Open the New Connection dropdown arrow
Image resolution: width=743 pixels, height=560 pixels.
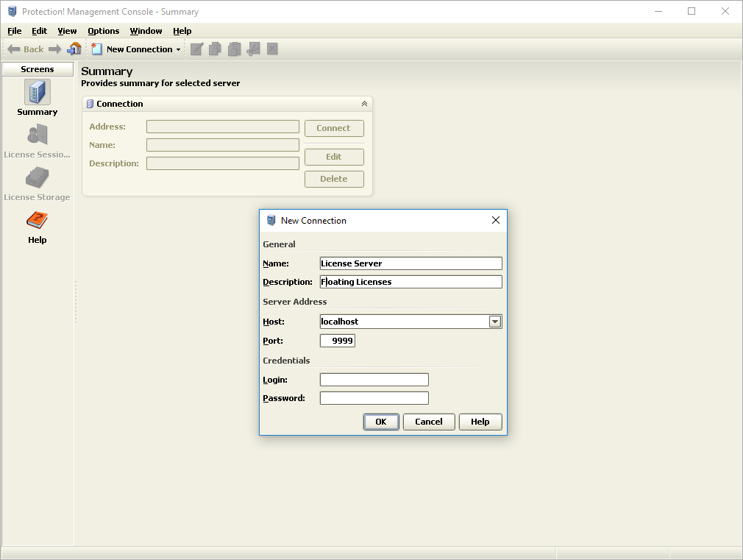[x=179, y=49]
